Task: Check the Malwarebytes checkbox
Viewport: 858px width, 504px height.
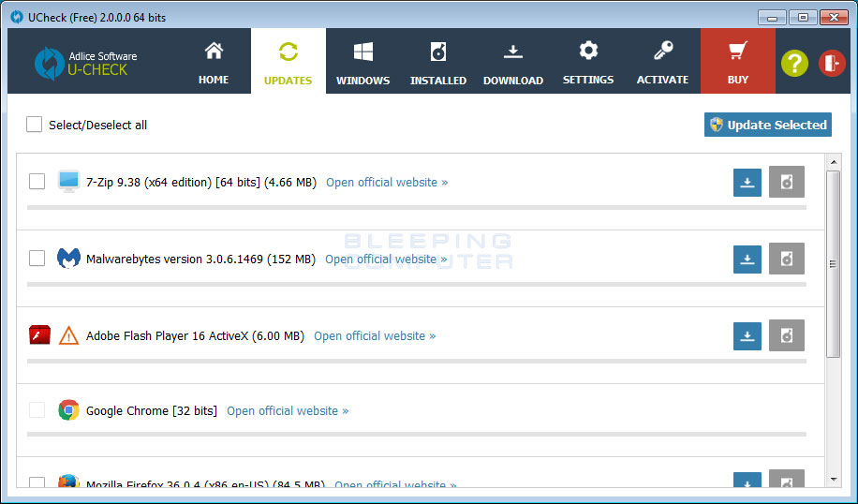Action: click(x=37, y=258)
